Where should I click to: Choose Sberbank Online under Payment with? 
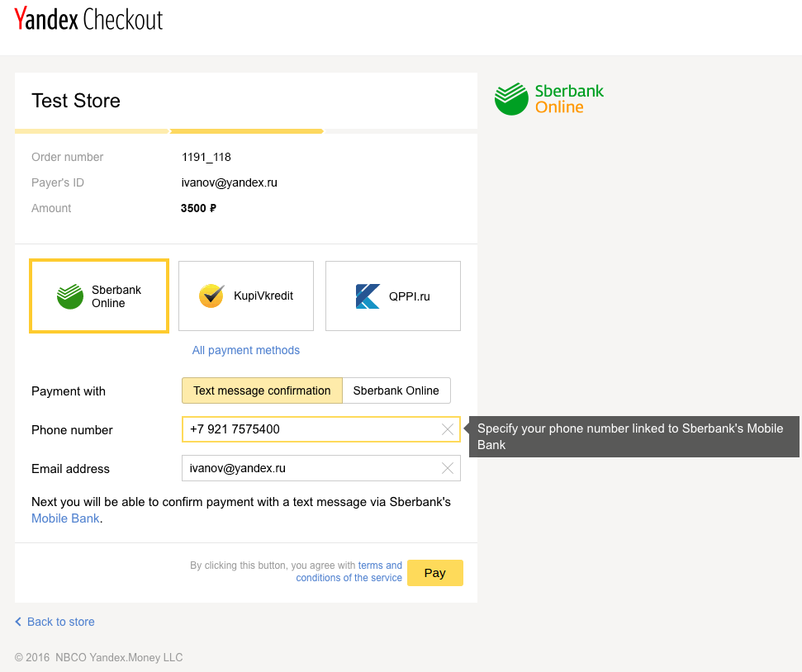[x=396, y=390]
